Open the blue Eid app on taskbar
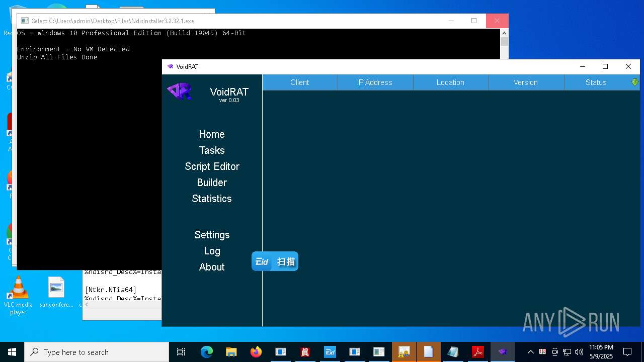 pyautogui.click(x=330, y=352)
